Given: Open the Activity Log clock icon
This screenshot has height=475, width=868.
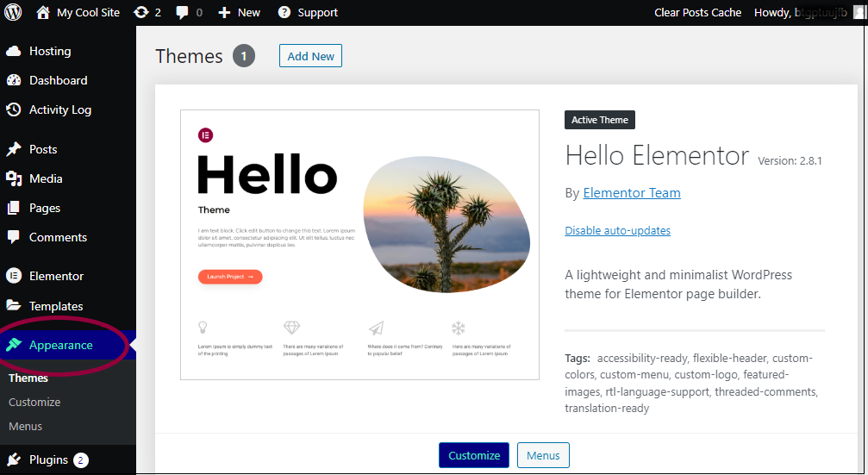Looking at the screenshot, I should (x=14, y=109).
